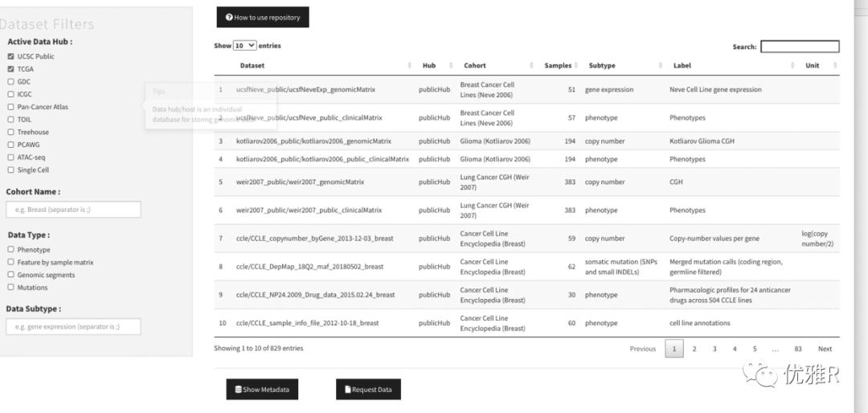868x413 pixels.
Task: Go to the Previous results page
Action: [x=643, y=349]
